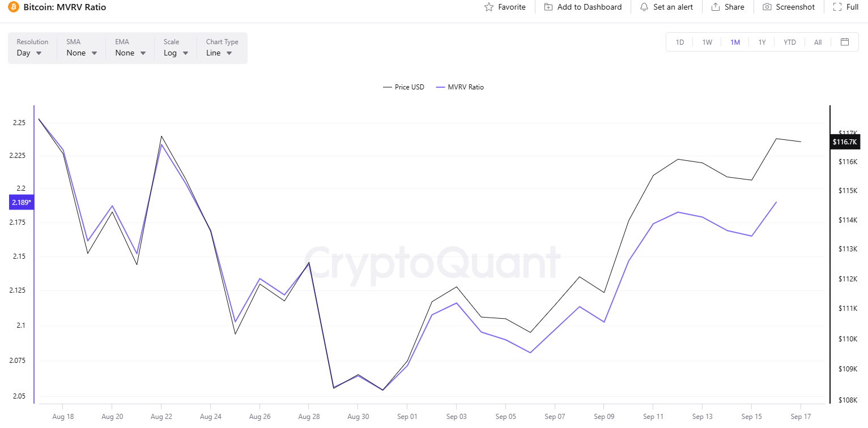Screen dimensions: 868x428
Task: Click the 2.189 MVRV value marker
Action: pos(21,202)
